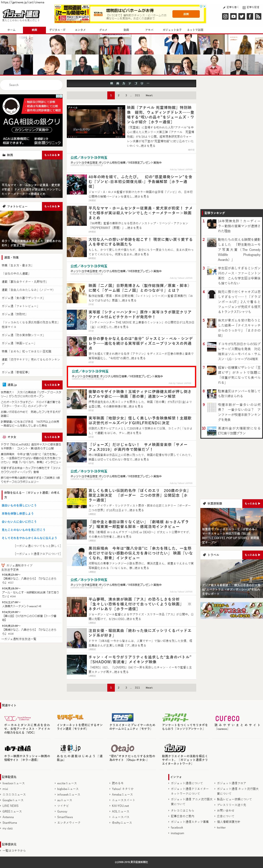The image size is (263, 868).
Task: Click Next in the top pagination
Action: [149, 95]
